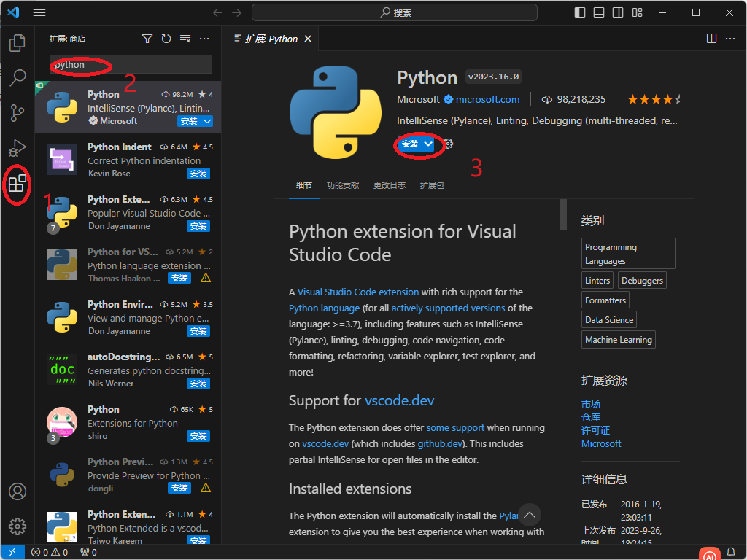Install the Python Indent extension
The image size is (747, 560).
[x=198, y=174]
